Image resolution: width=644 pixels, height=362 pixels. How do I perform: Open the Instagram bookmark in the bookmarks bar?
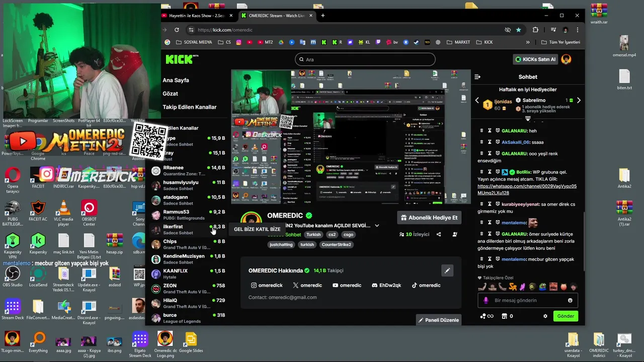coord(238,42)
